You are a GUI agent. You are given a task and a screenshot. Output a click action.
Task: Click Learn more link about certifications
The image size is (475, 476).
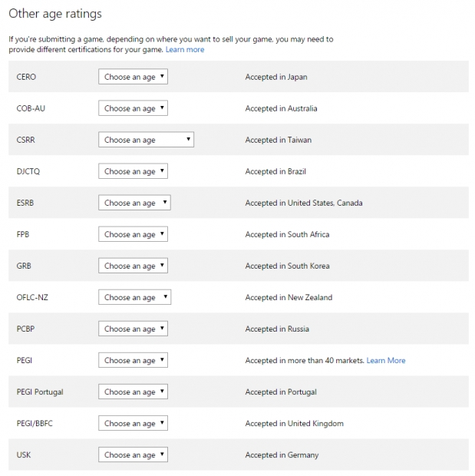(x=185, y=49)
